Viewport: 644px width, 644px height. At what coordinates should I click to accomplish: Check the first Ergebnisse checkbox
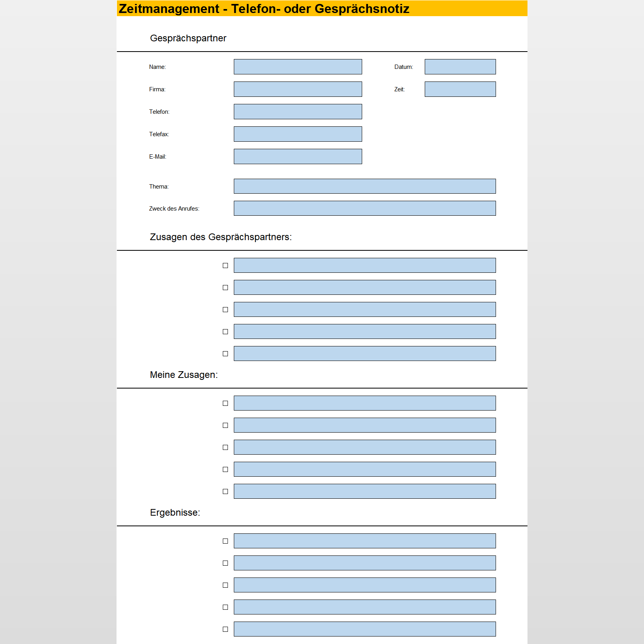(225, 541)
